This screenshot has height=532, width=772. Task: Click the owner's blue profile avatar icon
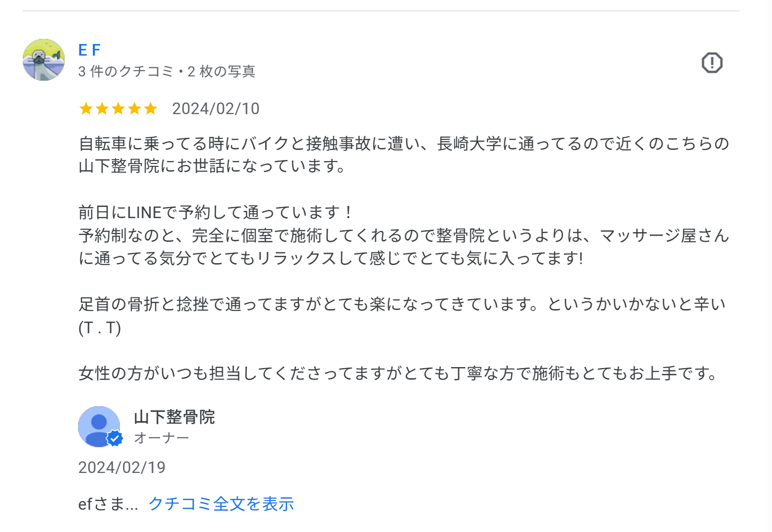98,426
